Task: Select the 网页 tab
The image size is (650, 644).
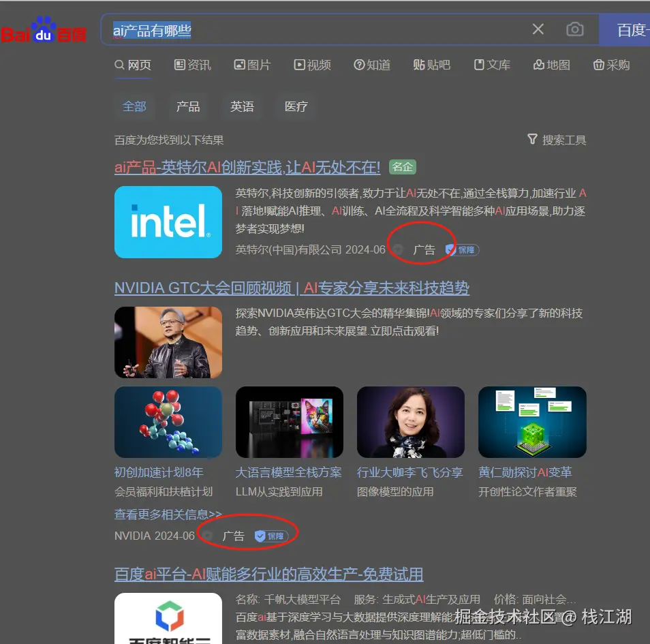Action: click(133, 65)
